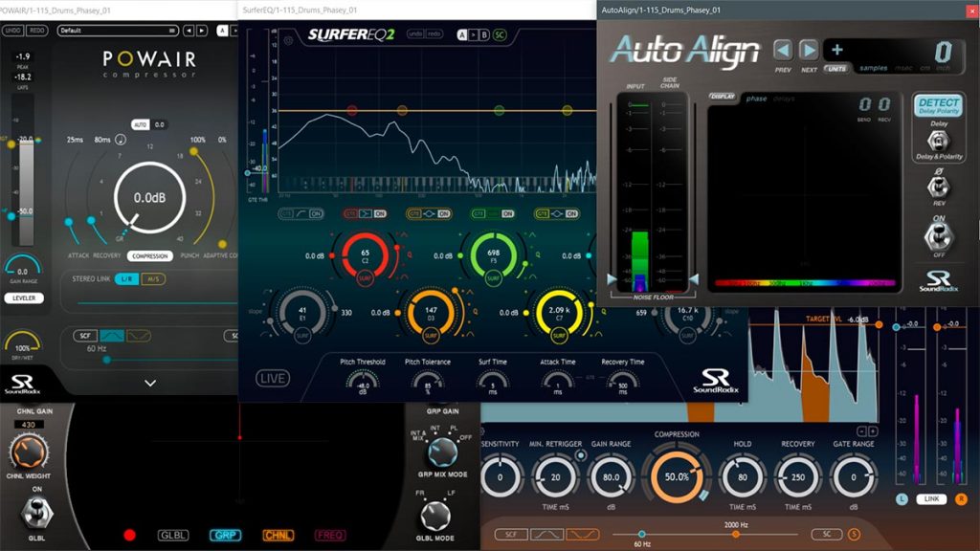
Task: Enable SURF on the orange 147 D3 band
Action: pyautogui.click(x=431, y=336)
